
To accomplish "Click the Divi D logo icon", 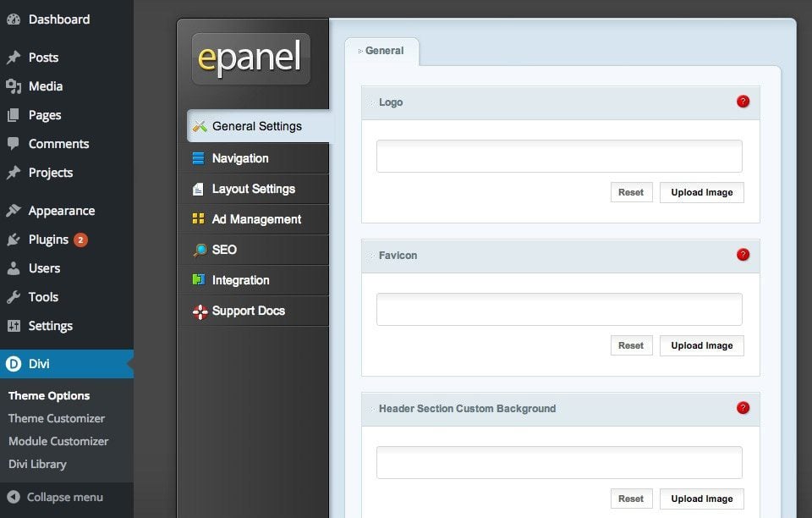I will point(14,364).
